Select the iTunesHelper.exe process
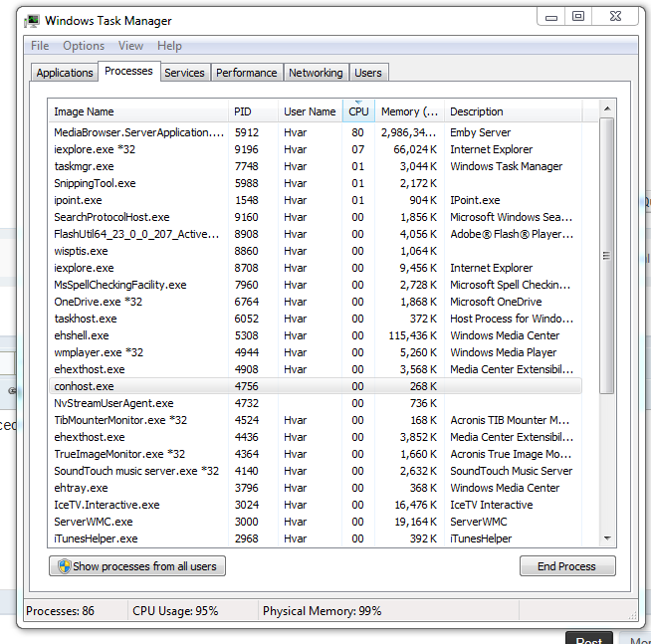The image size is (651, 644). (x=316, y=538)
